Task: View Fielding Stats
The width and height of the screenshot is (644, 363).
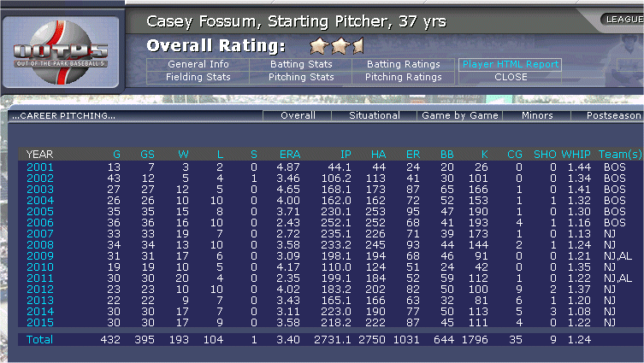Action: click(x=198, y=77)
